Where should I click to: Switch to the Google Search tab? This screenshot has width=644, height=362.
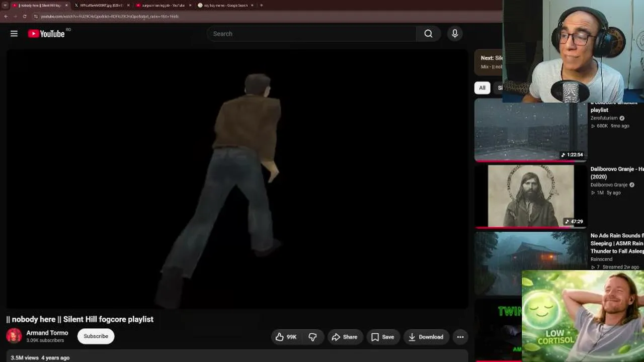point(225,5)
